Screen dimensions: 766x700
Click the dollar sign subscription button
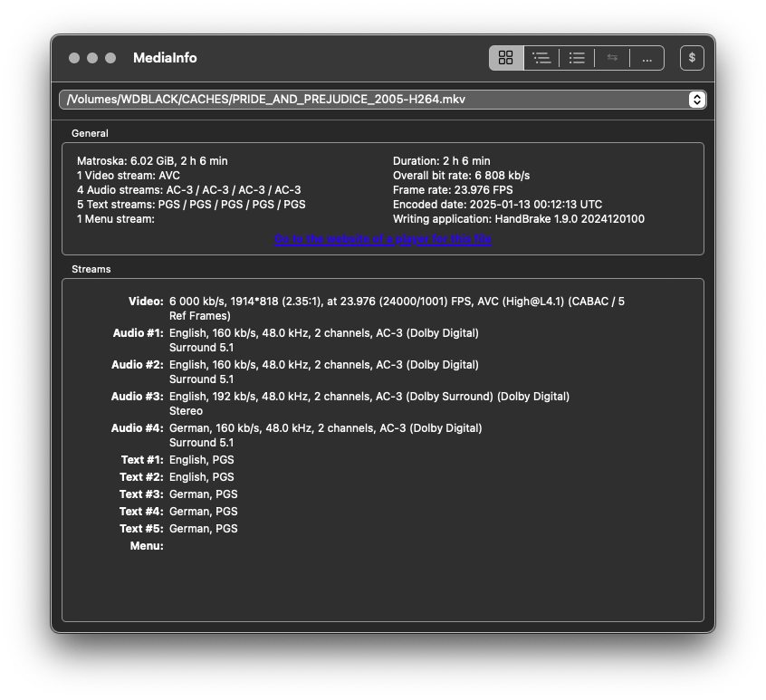(692, 58)
